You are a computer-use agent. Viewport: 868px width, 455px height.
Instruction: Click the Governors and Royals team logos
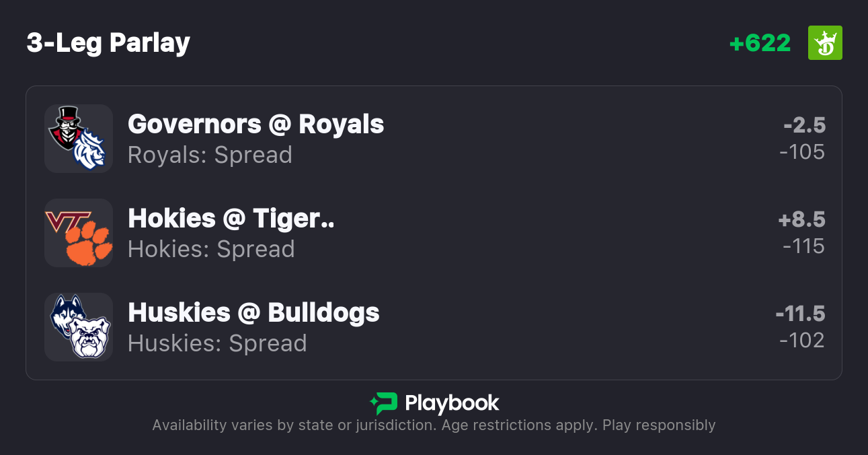click(x=78, y=139)
